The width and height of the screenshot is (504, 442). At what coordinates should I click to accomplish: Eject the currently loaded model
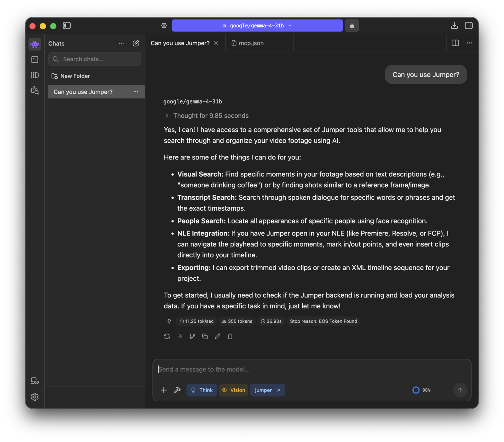[x=352, y=26]
